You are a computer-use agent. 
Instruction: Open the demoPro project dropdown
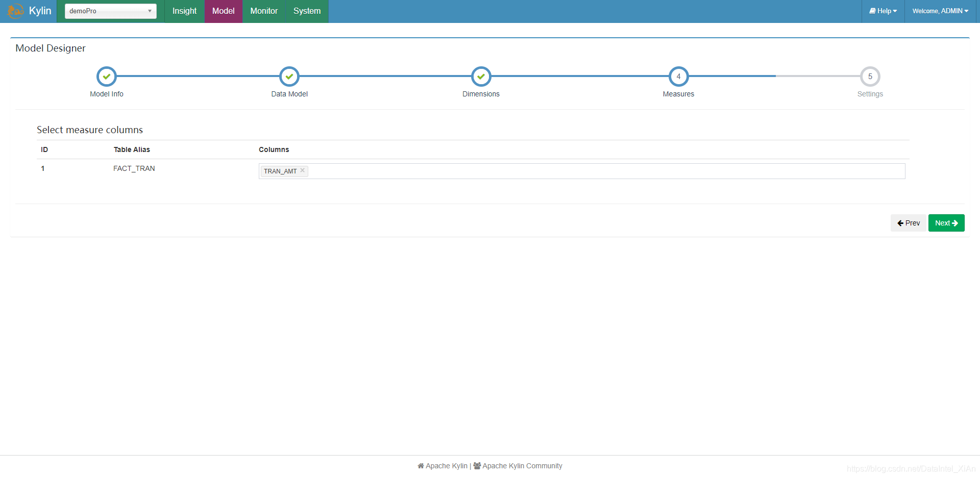click(111, 11)
